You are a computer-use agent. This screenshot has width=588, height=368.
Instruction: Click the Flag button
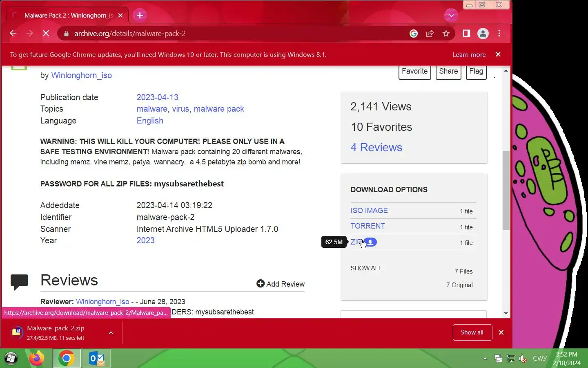tap(476, 72)
